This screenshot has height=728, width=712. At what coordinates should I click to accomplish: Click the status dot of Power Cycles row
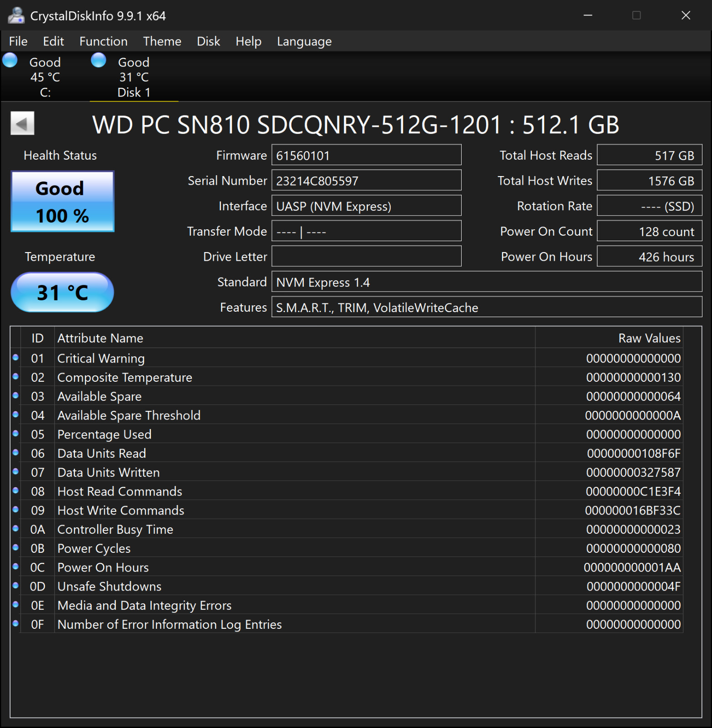15,548
